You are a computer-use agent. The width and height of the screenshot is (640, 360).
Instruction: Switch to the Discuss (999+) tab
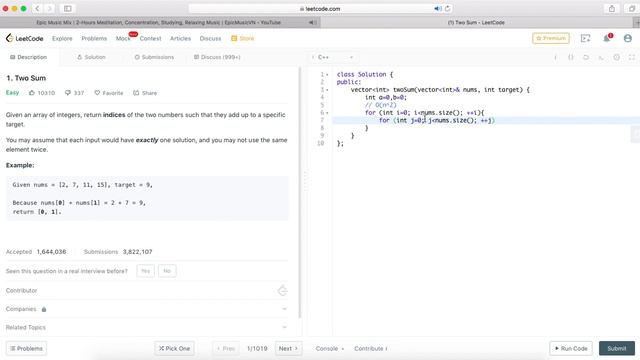pos(217,57)
